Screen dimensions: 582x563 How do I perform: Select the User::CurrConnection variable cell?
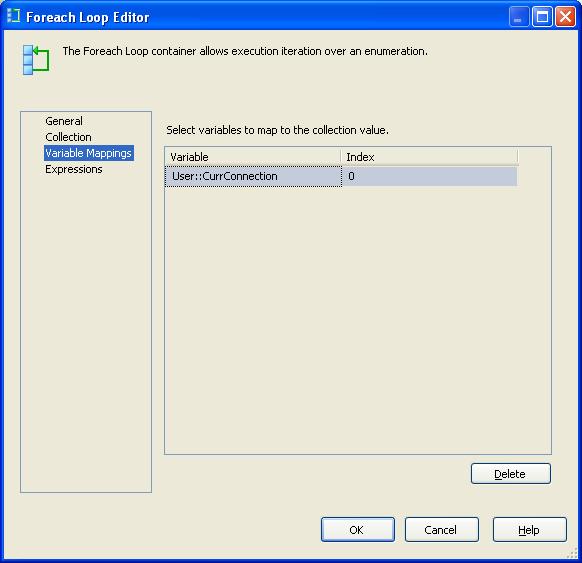(253, 176)
